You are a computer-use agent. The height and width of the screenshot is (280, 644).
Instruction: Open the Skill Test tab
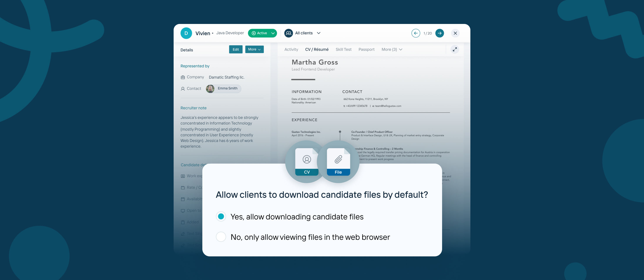343,49
